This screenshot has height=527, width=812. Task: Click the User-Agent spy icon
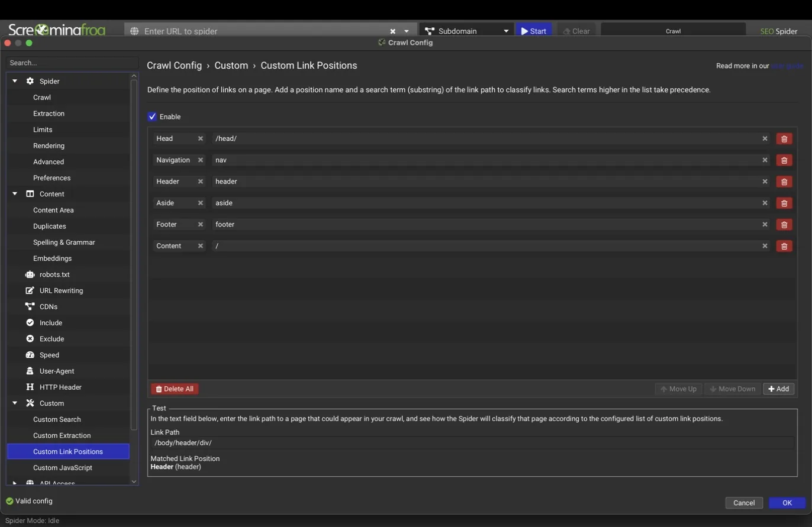tap(30, 371)
